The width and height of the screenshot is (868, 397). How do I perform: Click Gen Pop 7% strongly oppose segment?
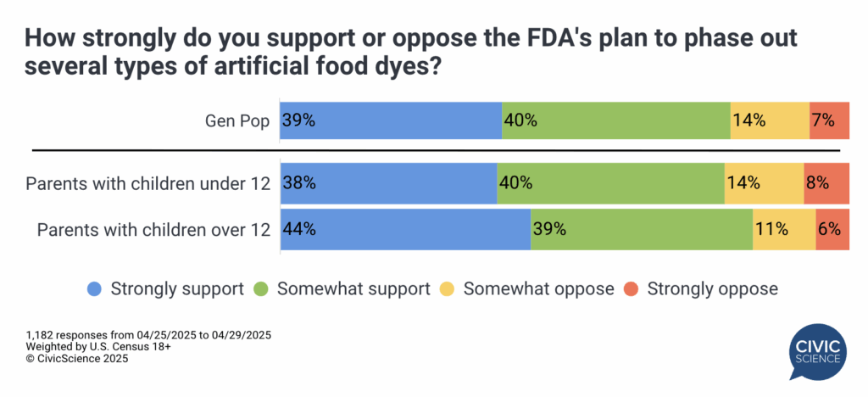(x=830, y=120)
